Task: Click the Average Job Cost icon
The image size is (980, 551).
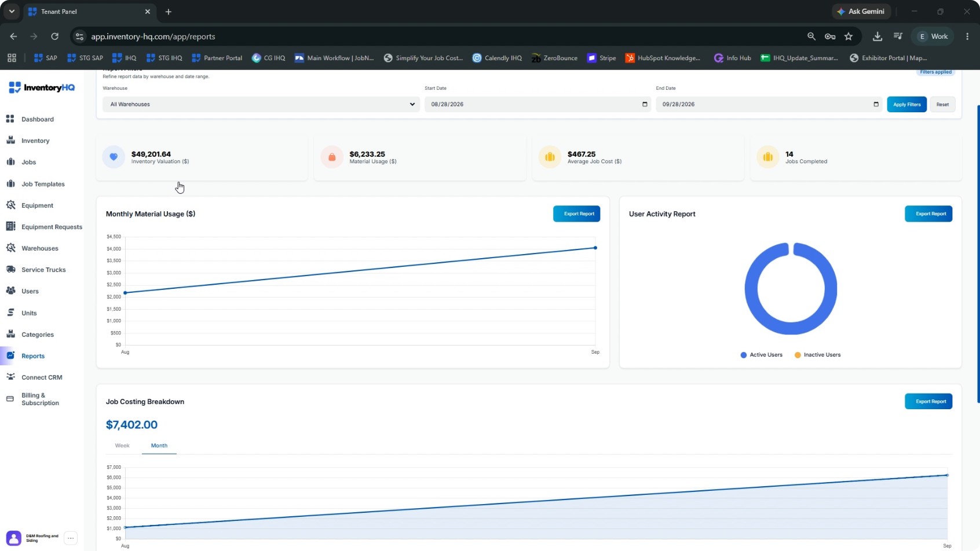Action: [x=550, y=157]
